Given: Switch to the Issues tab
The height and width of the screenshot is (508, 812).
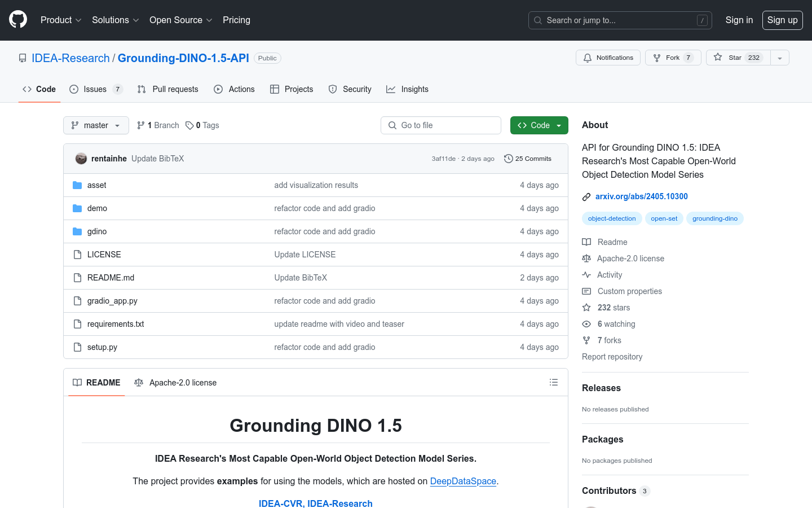Looking at the screenshot, I should pyautogui.click(x=96, y=89).
